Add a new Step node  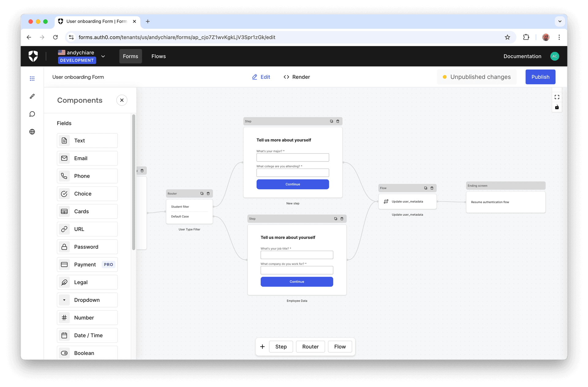point(281,347)
